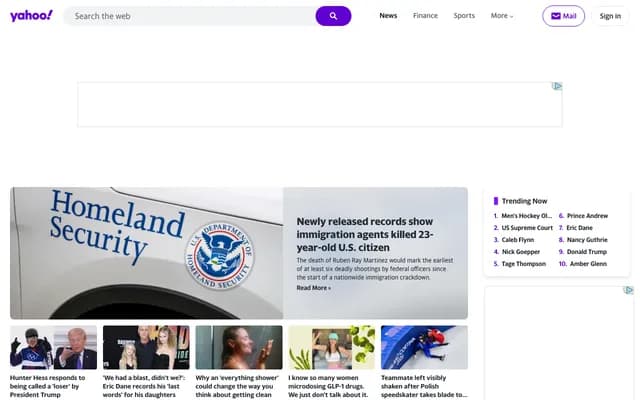
Task: Open trending topic Donald Trump
Action: [587, 252]
